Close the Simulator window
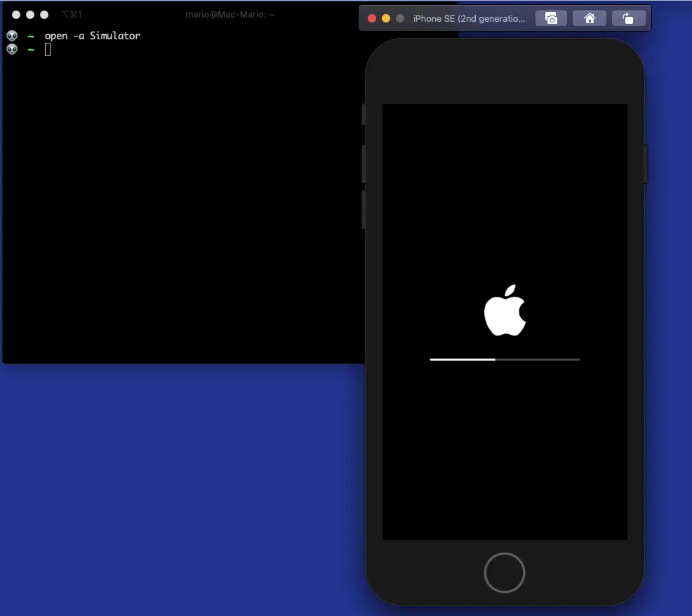Screen dimensions: 692x616 pos(371,18)
